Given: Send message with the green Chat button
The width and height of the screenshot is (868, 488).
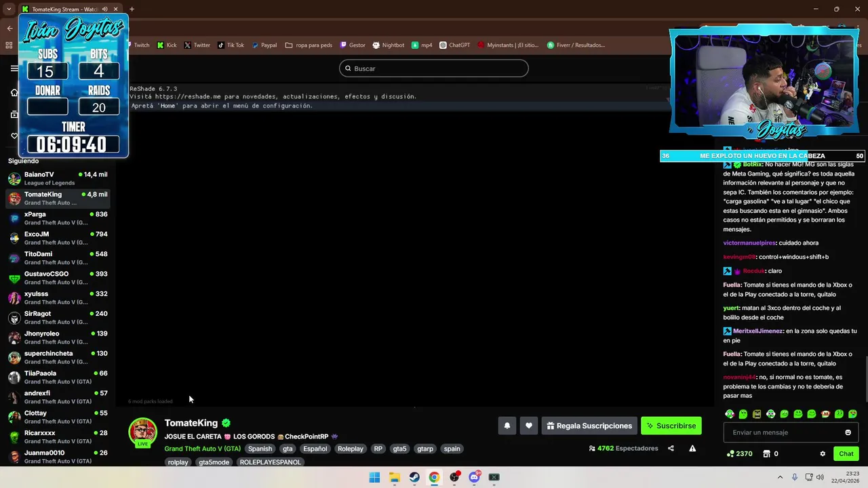Looking at the screenshot, I should [846, 454].
